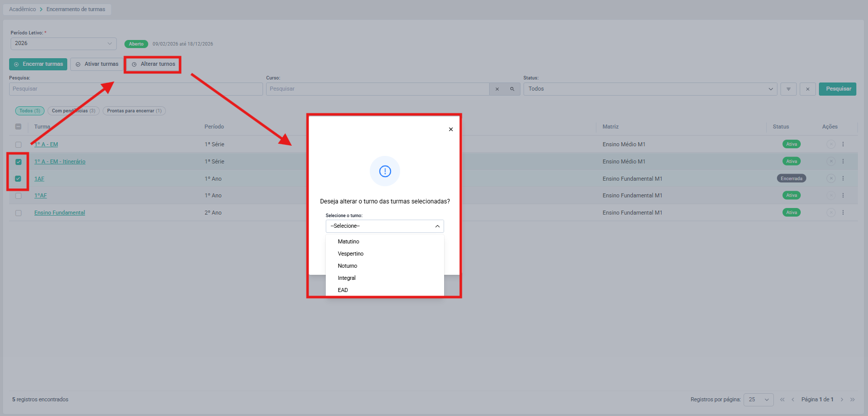Viewport: 868px width, 416px height.
Task: Open the Período Letivo 2026 dropdown
Action: (64, 44)
